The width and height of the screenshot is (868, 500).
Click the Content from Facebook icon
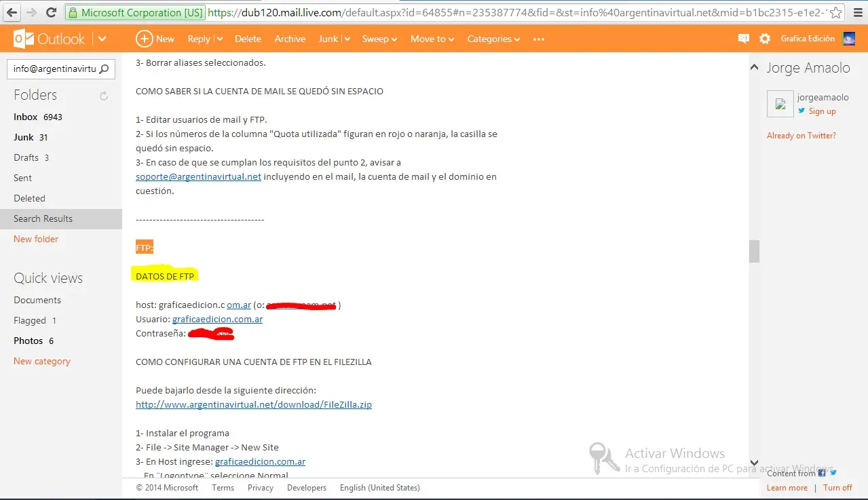pos(822,473)
